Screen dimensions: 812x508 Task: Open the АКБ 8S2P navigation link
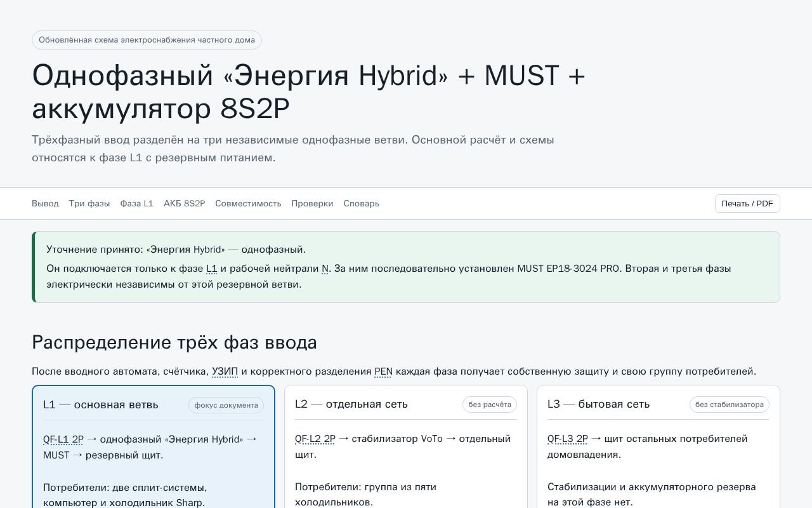point(184,203)
